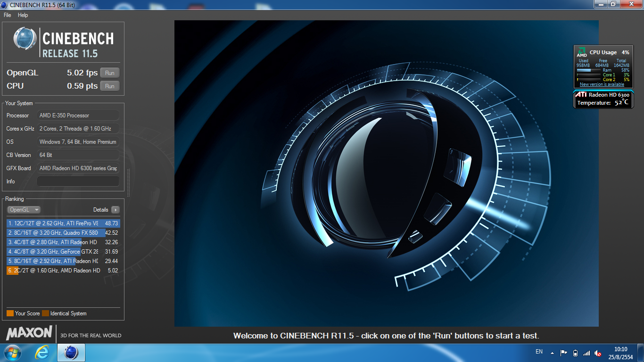Image resolution: width=644 pixels, height=362 pixels.
Task: Open the network signal tray icon
Action: coord(586,353)
